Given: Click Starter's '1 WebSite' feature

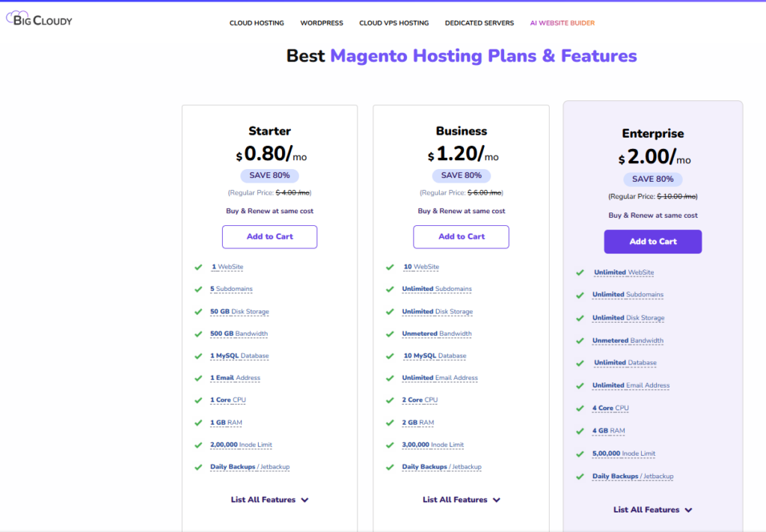Looking at the screenshot, I should pyautogui.click(x=227, y=266).
